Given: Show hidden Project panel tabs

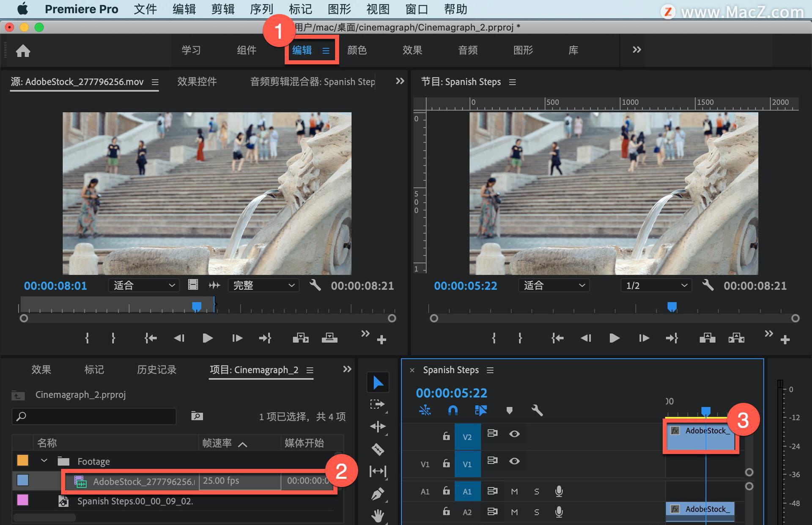Looking at the screenshot, I should click(347, 369).
